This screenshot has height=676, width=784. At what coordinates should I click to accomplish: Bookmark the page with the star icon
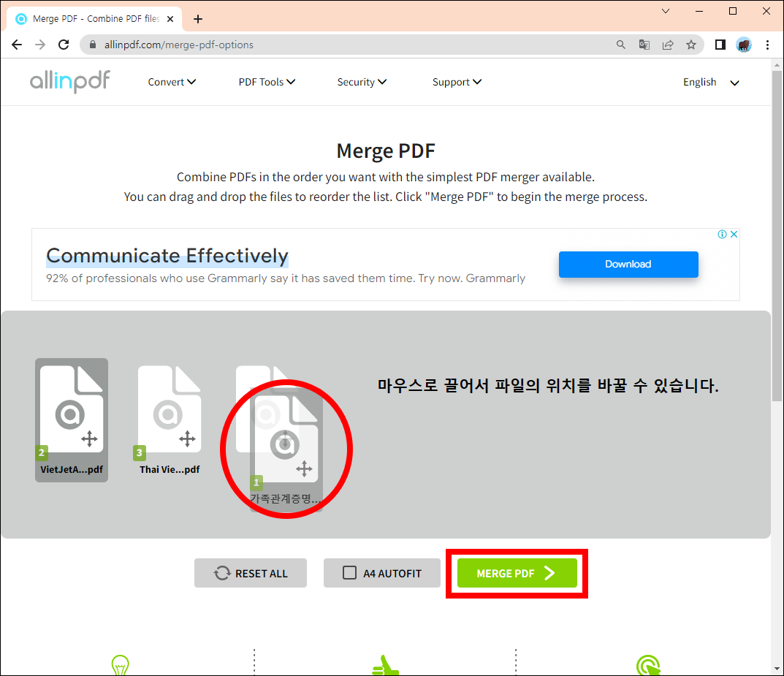pyautogui.click(x=691, y=45)
